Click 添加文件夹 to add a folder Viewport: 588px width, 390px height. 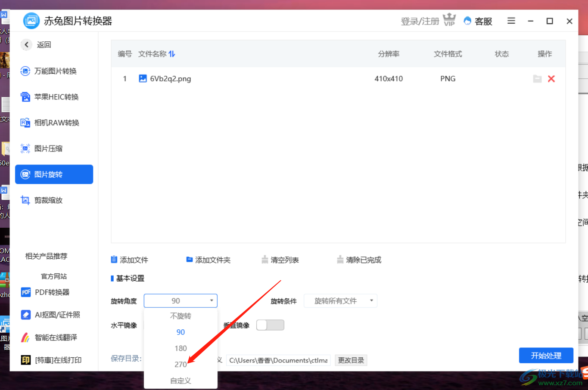click(x=208, y=260)
